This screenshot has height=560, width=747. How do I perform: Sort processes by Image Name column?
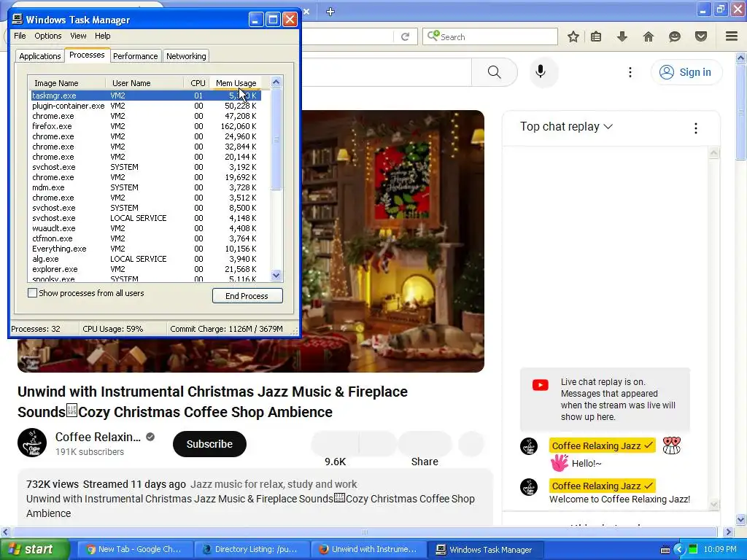pyautogui.click(x=66, y=83)
